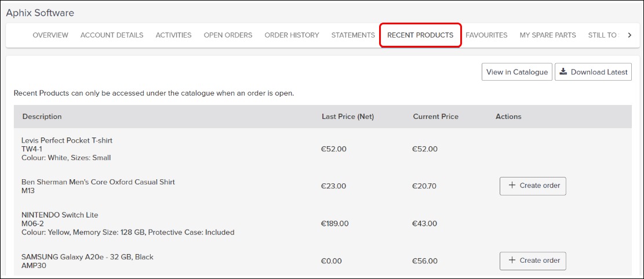Viewport: 644px width, 279px height.
Task: Click plus icon for Ben Sherman shirt order
Action: (x=511, y=186)
